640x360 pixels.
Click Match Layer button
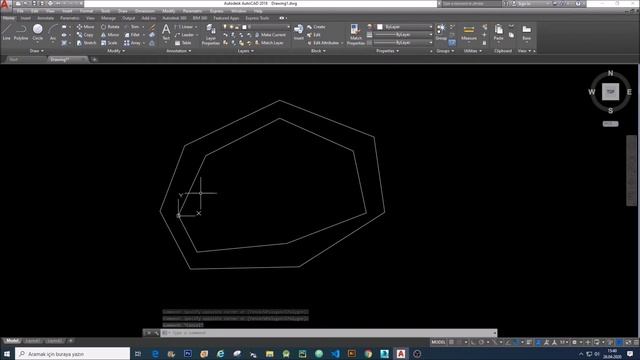(269, 43)
